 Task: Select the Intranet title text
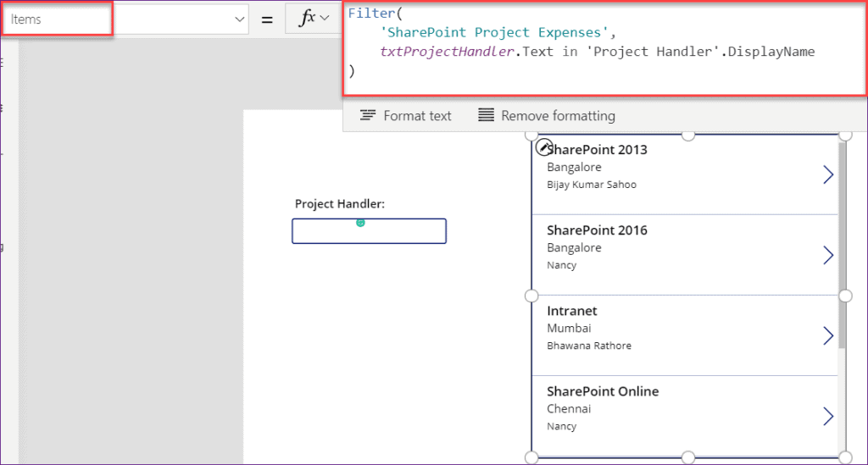tap(572, 311)
